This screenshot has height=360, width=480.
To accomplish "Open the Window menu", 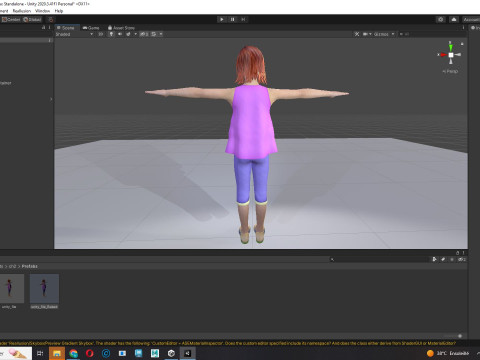I will coord(43,11).
